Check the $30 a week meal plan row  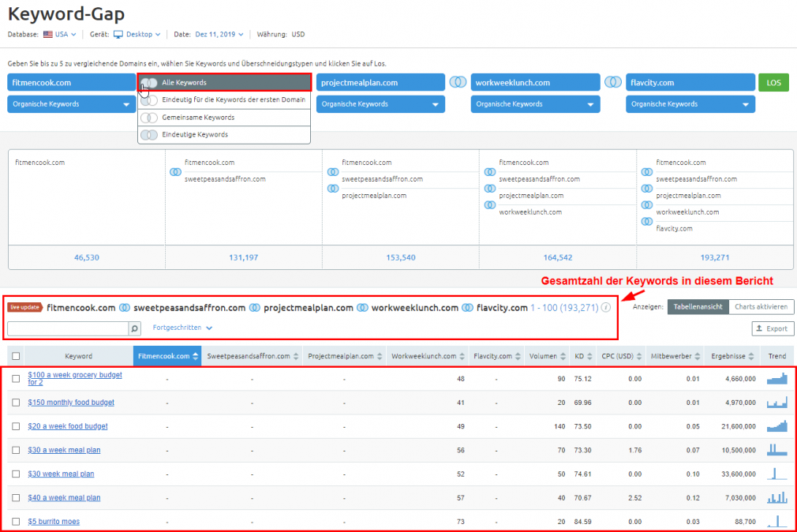16,450
